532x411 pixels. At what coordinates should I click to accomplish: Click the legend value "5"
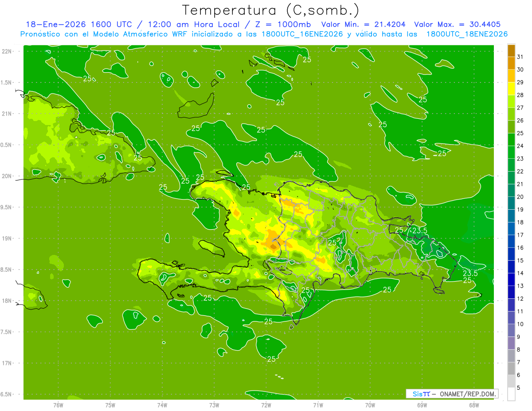(519, 388)
